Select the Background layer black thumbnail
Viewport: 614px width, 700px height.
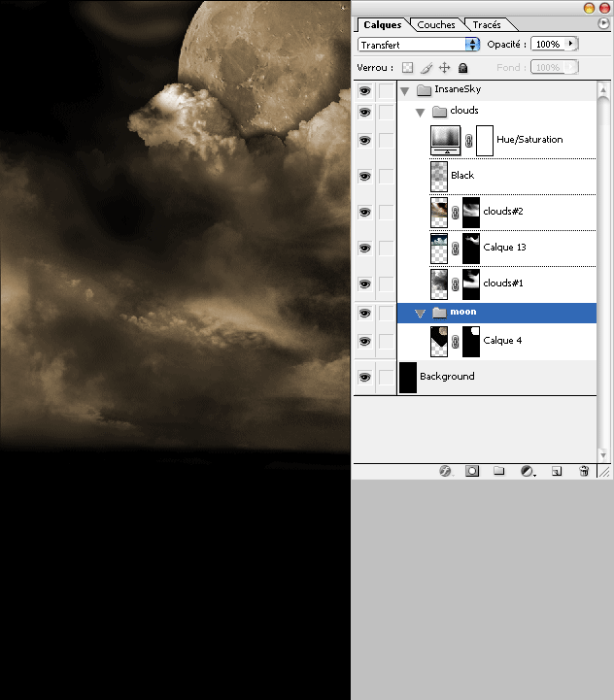pyautogui.click(x=407, y=378)
